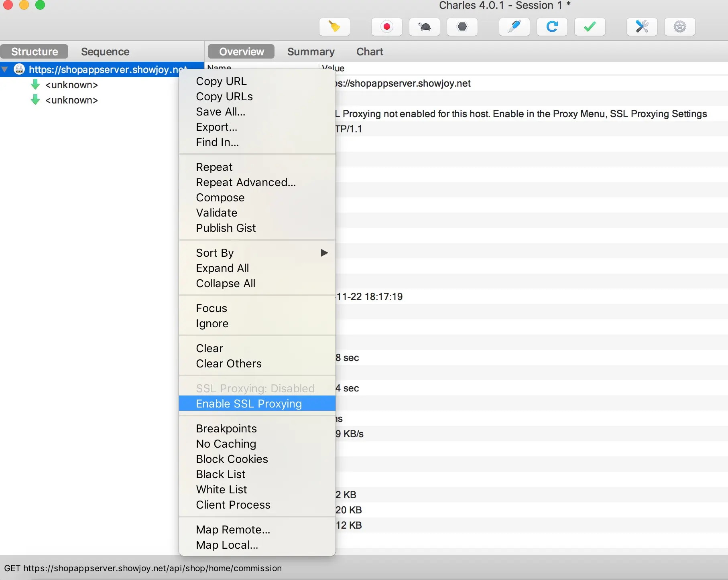Select Map Local... menu entry
728x580 pixels.
pos(257,545)
